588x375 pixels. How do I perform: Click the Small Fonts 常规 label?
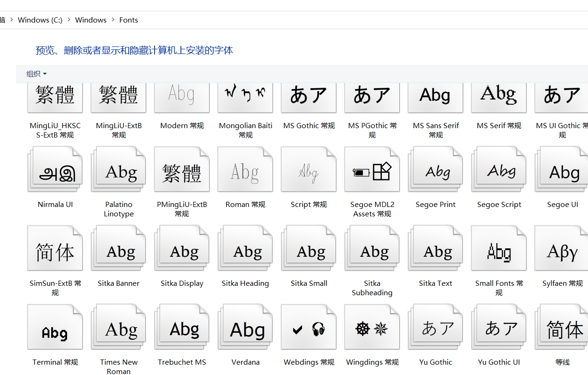pos(499,288)
